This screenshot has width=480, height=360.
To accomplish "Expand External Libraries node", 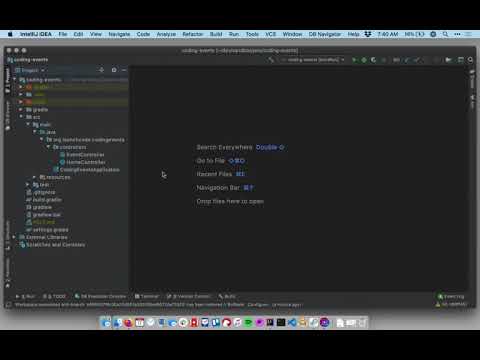I will pos(14,237).
